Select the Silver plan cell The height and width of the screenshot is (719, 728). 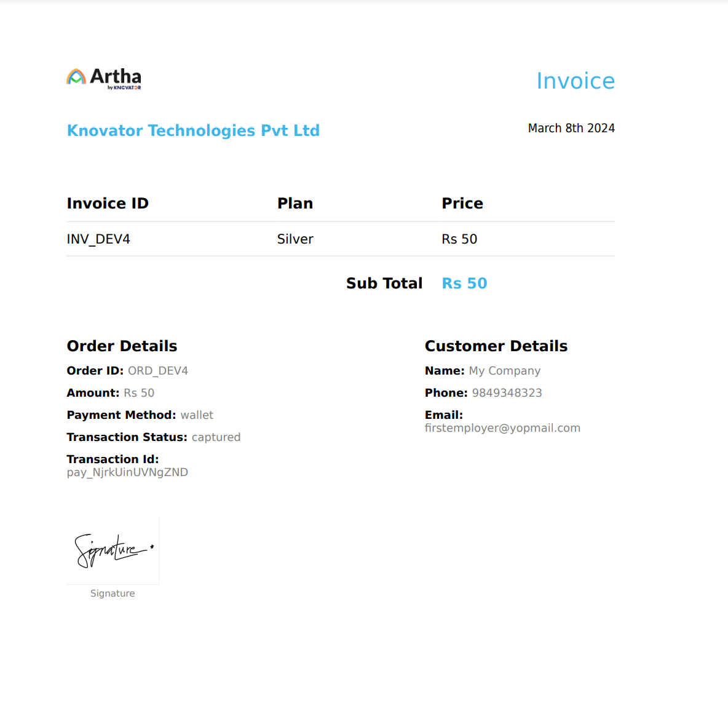295,239
